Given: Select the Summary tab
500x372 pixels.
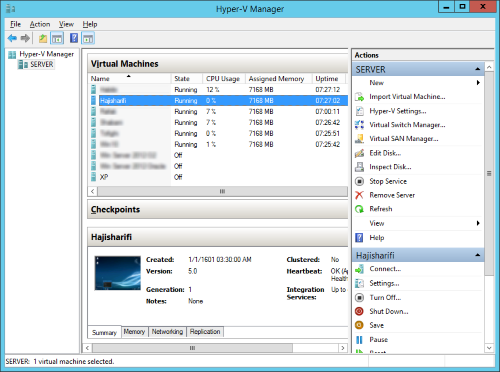Looking at the screenshot, I should point(104,332).
